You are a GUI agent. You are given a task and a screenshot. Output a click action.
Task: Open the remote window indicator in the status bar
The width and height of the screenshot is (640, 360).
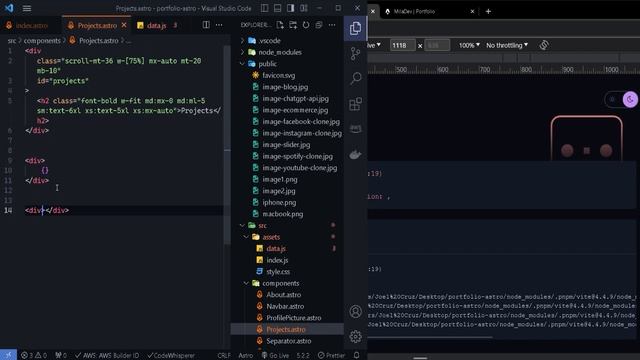pos(8,355)
